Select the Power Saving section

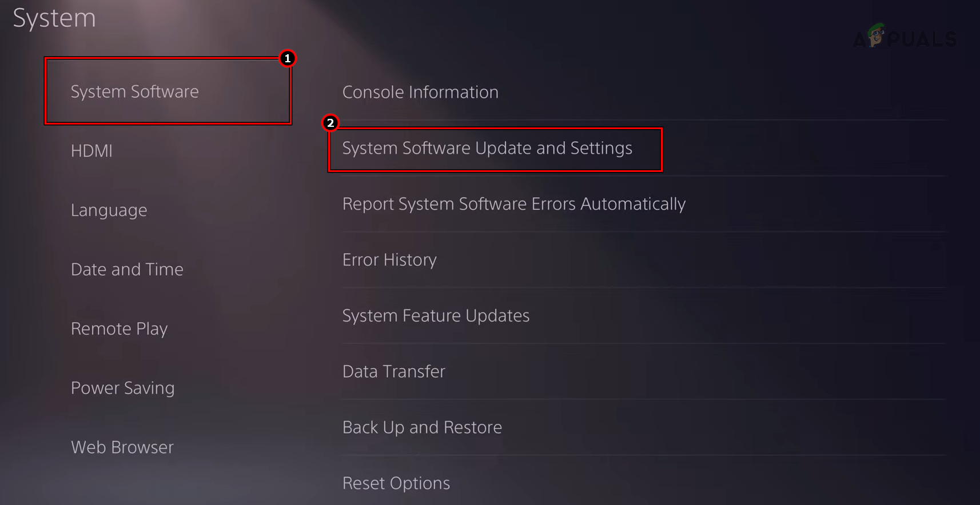[x=122, y=388]
